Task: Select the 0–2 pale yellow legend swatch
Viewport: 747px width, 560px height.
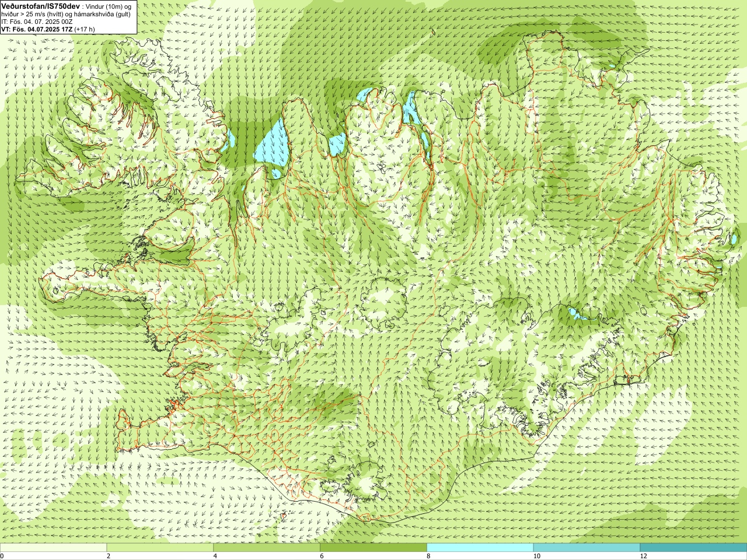Action: click(53, 547)
